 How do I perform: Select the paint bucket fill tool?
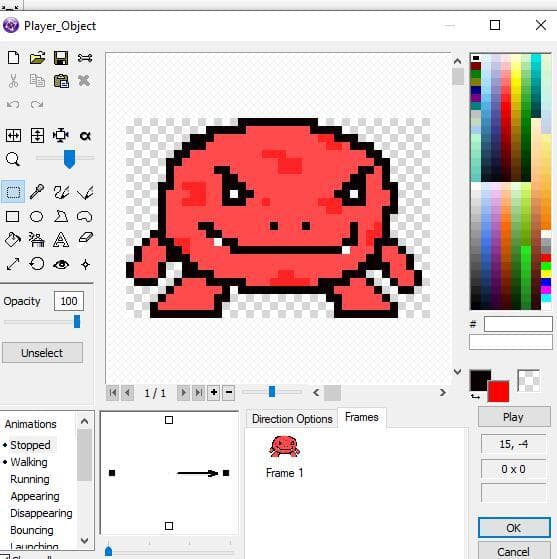click(13, 240)
